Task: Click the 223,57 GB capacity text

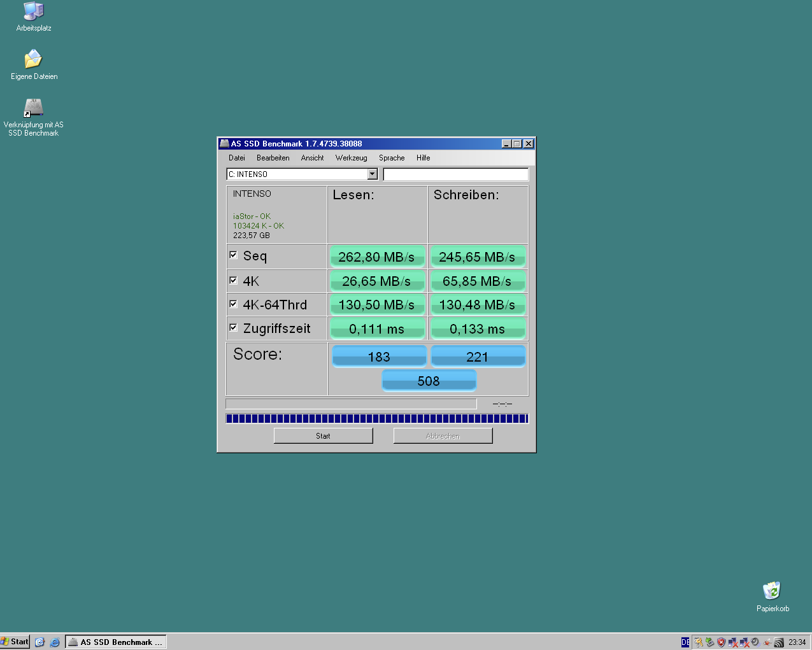Action: 251,236
